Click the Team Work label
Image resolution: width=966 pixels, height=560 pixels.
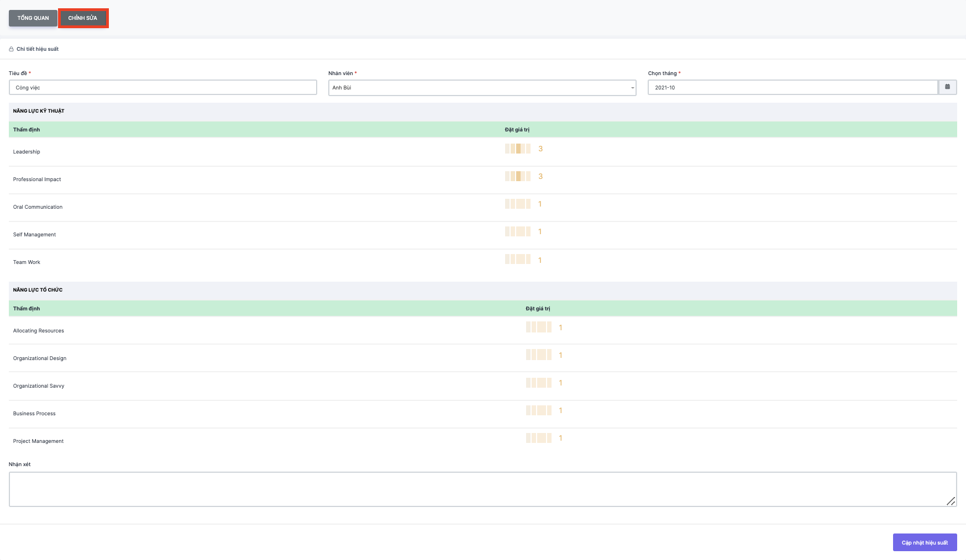27,262
